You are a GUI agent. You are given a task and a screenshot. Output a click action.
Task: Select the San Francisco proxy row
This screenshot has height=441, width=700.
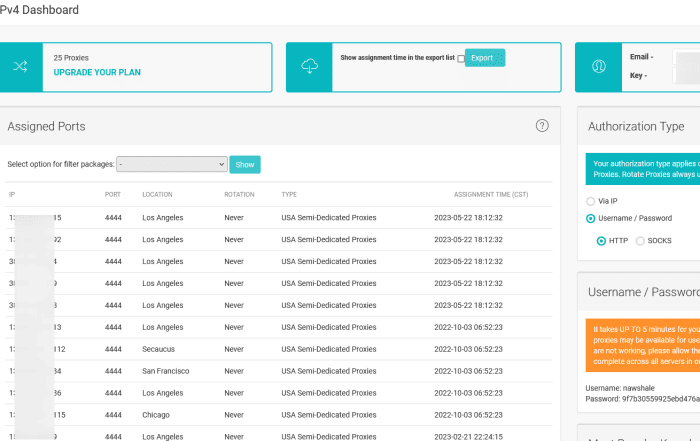(168, 371)
